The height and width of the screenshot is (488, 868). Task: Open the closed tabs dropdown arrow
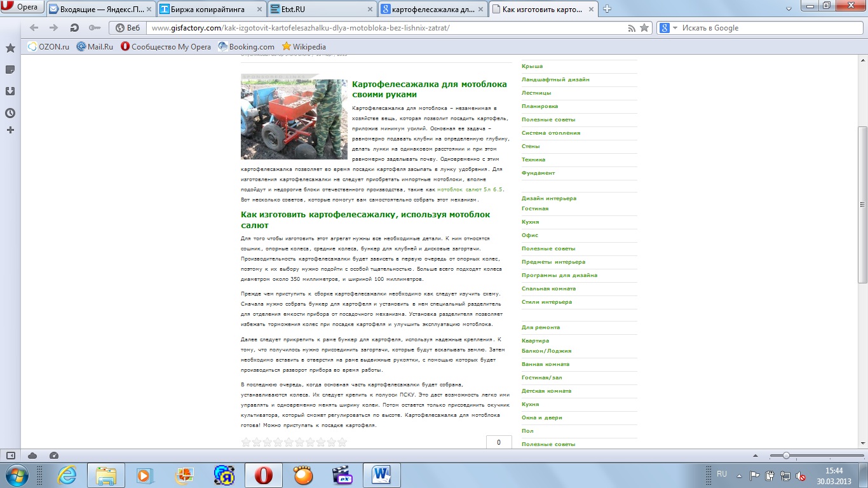pyautogui.click(x=788, y=9)
